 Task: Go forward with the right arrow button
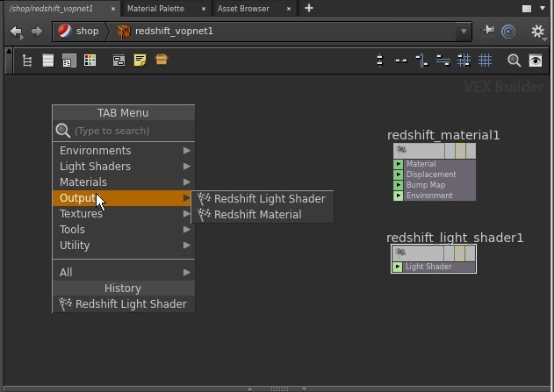[36, 32]
